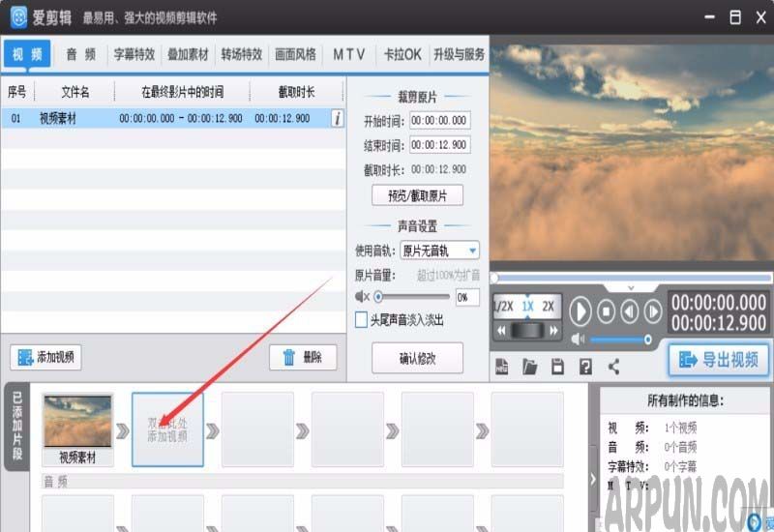This screenshot has width=774, height=532.
Task: Open the 字幕特效 tab
Action: pyautogui.click(x=134, y=54)
